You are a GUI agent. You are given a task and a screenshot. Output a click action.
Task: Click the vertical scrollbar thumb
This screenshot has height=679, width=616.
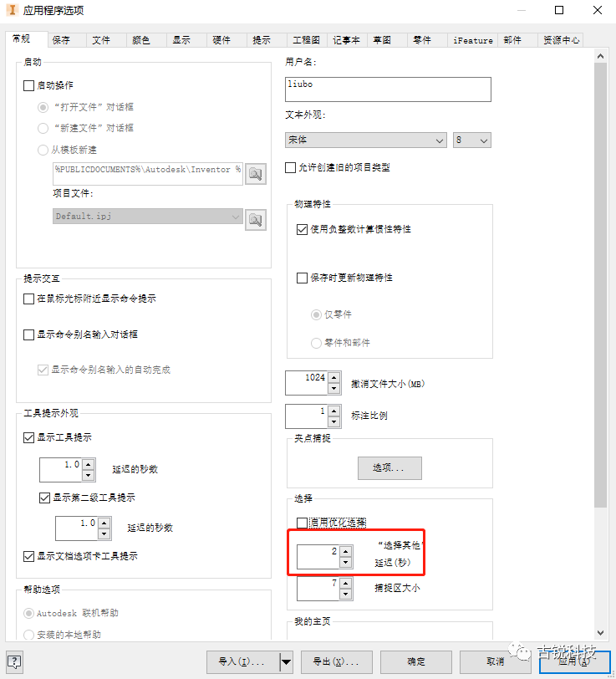pyautogui.click(x=600, y=285)
